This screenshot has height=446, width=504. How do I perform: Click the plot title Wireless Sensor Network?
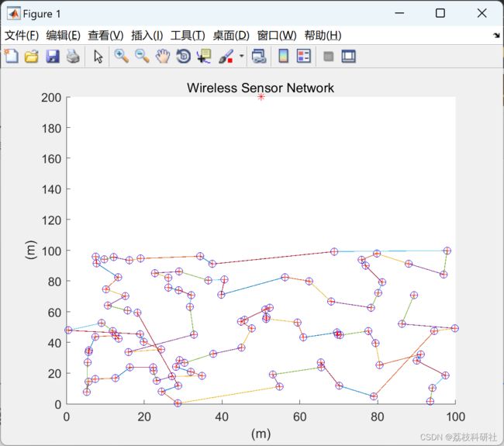tap(261, 88)
